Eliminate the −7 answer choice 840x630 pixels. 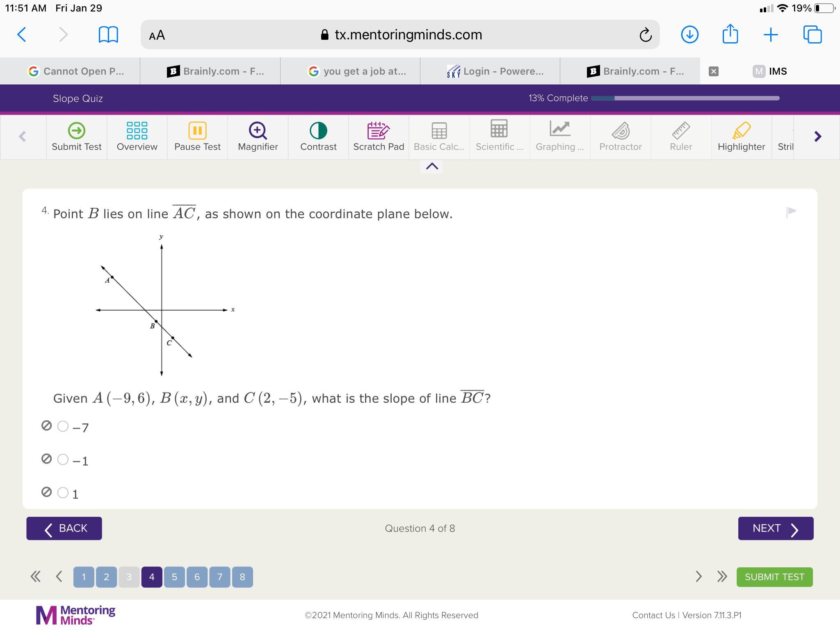click(x=47, y=426)
